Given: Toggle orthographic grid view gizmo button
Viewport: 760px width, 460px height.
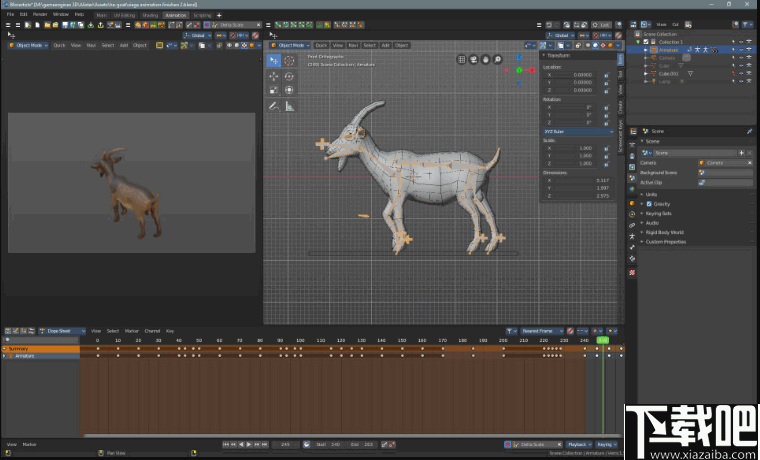Looking at the screenshot, I should (461, 59).
